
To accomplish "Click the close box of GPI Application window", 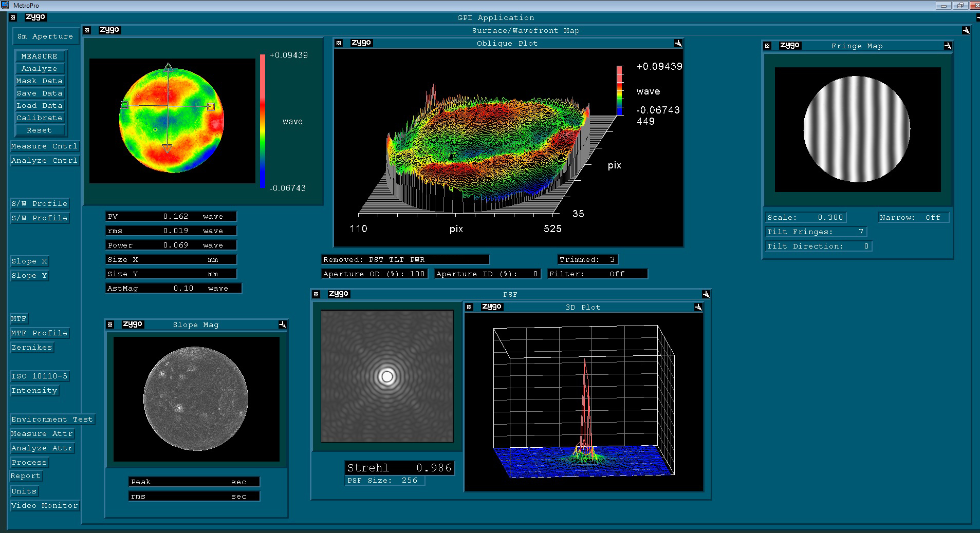I will [x=13, y=17].
